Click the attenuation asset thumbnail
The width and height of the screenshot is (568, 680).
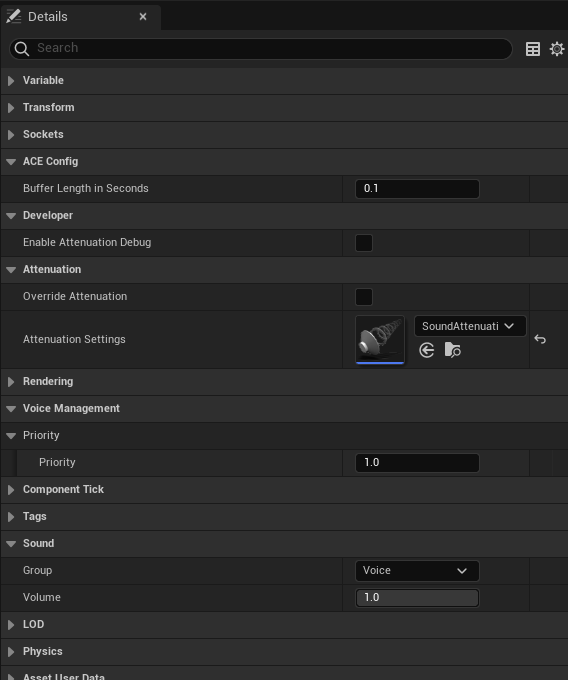pos(380,340)
